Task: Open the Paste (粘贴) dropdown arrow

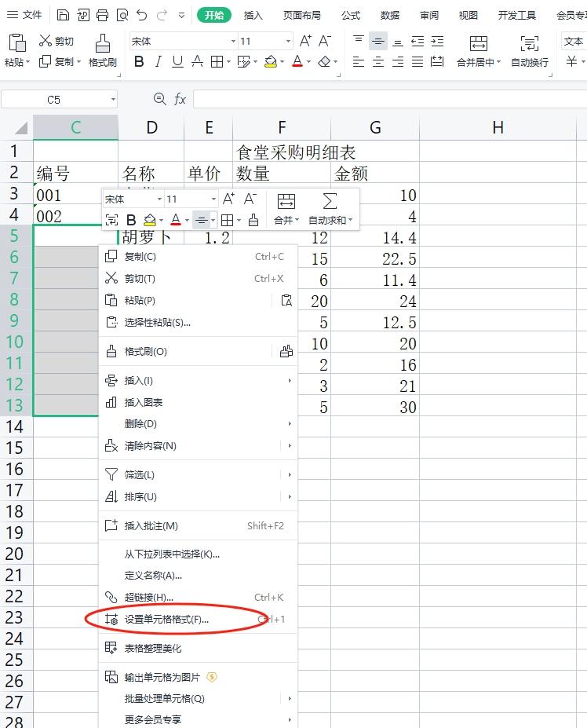Action: [x=28, y=62]
